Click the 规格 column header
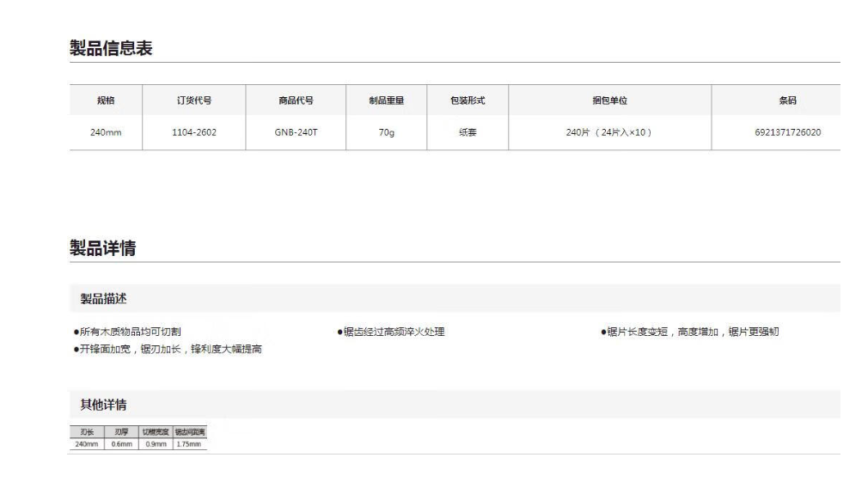 [106, 101]
